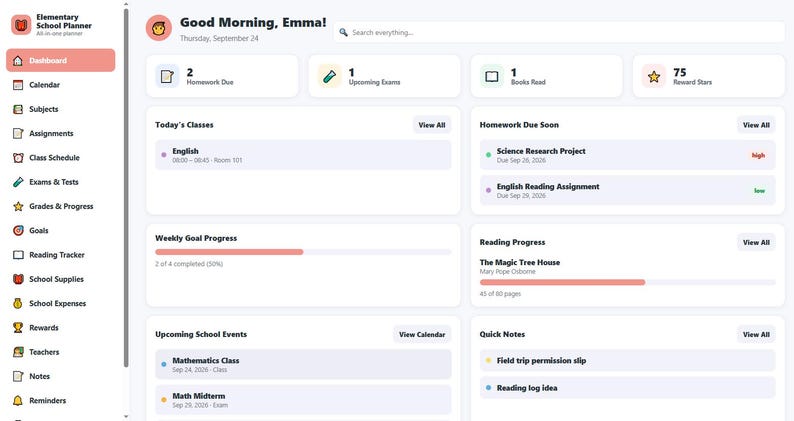Click the Exams & Tests test tube icon

coord(18,182)
